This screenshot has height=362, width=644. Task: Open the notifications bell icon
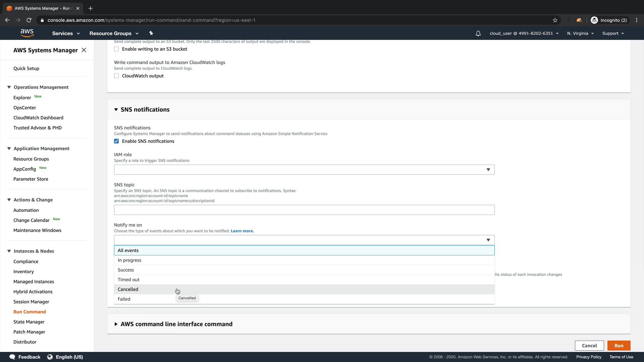coord(478,34)
